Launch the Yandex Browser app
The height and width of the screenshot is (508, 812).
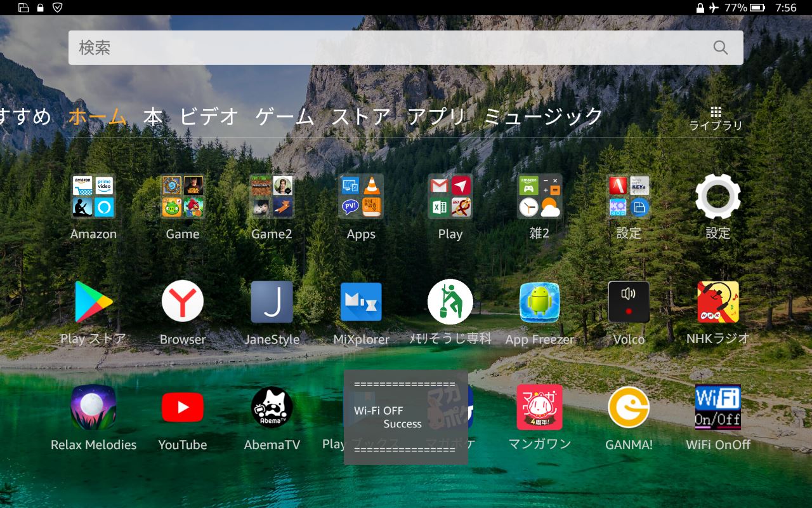tap(183, 302)
